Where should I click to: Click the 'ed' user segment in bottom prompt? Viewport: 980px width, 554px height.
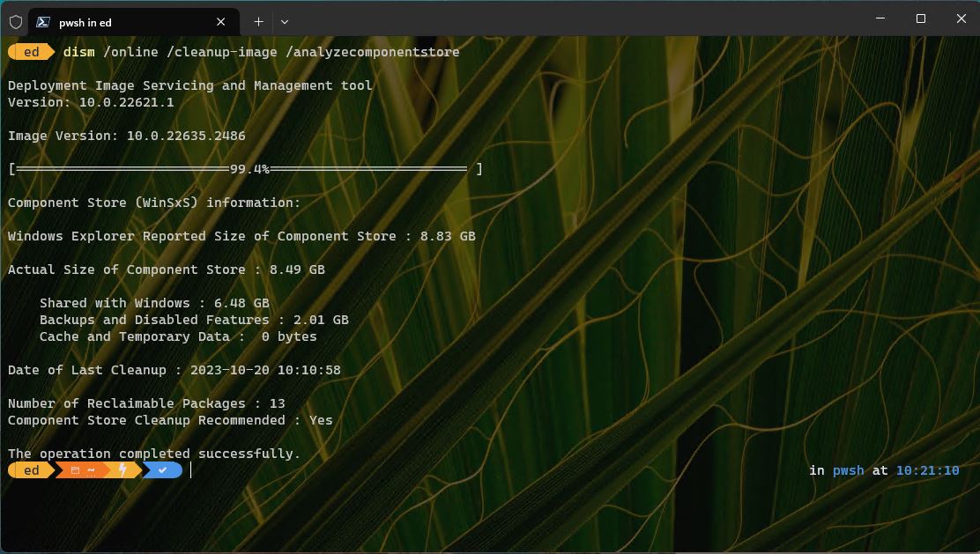coord(31,470)
